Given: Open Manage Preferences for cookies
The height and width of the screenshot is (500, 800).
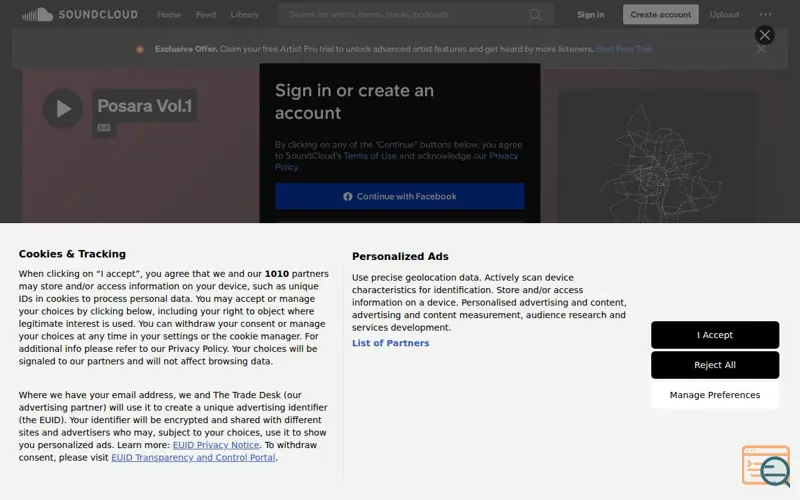Looking at the screenshot, I should [x=715, y=395].
